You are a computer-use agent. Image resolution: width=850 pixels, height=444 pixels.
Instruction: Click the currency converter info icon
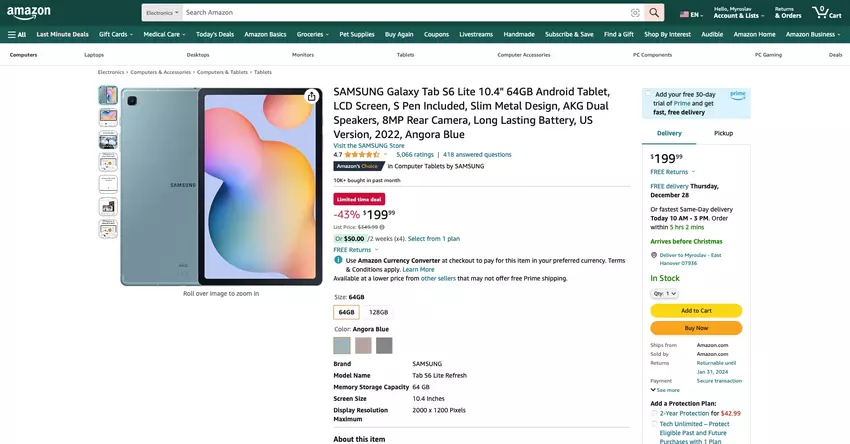[338, 260]
